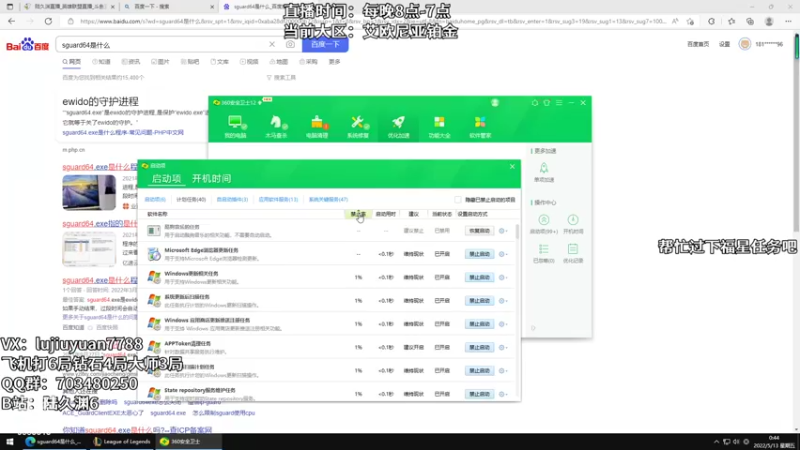Viewport: 800px width, 450px height.
Task: Open 系统修复 wrench tools icon
Action: (358, 127)
